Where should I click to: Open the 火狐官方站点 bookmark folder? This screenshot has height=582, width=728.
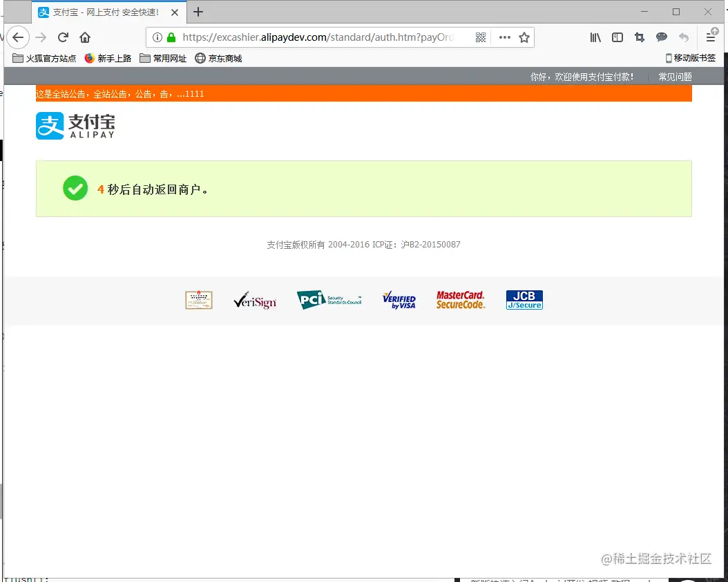(44, 58)
